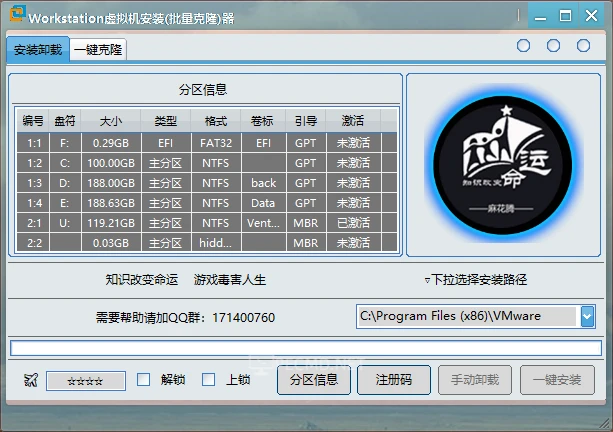613x432 pixels.
Task: Click the 知识改变命运 text under the table
Action: pos(142,280)
